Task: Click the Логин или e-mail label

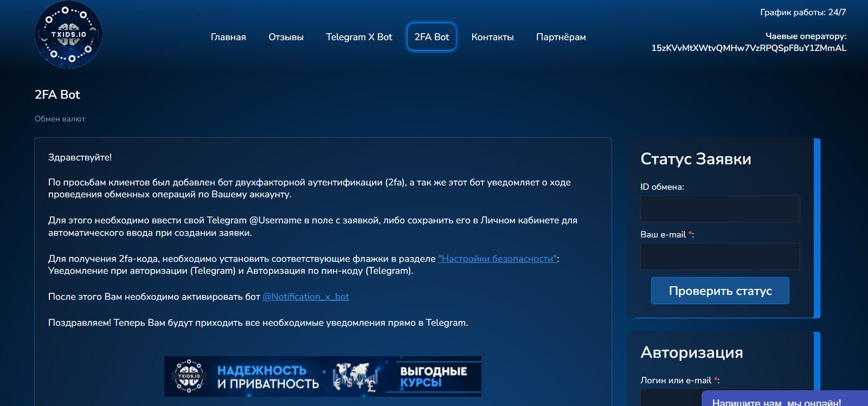Action: (680, 380)
